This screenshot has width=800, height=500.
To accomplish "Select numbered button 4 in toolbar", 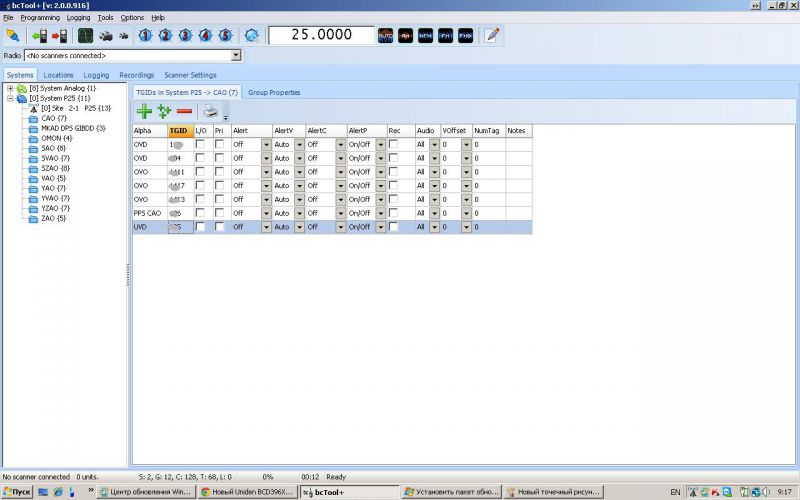I will [205, 36].
